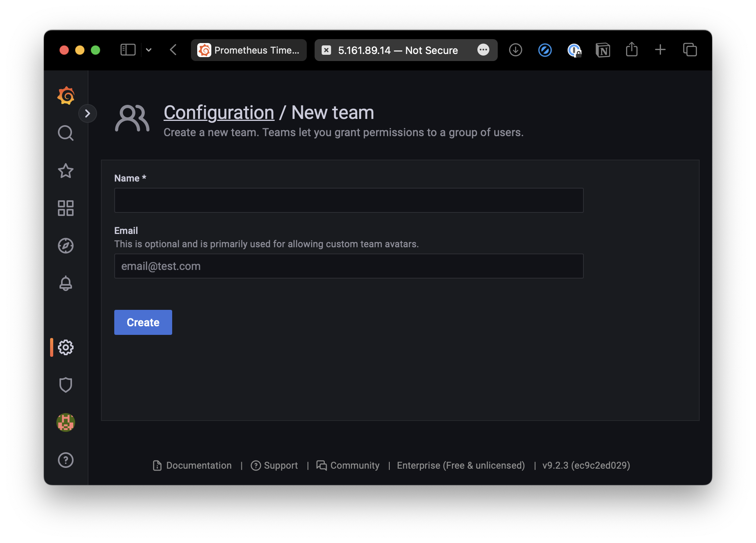Open the dashboard search icon
This screenshot has height=543, width=756.
click(x=66, y=133)
